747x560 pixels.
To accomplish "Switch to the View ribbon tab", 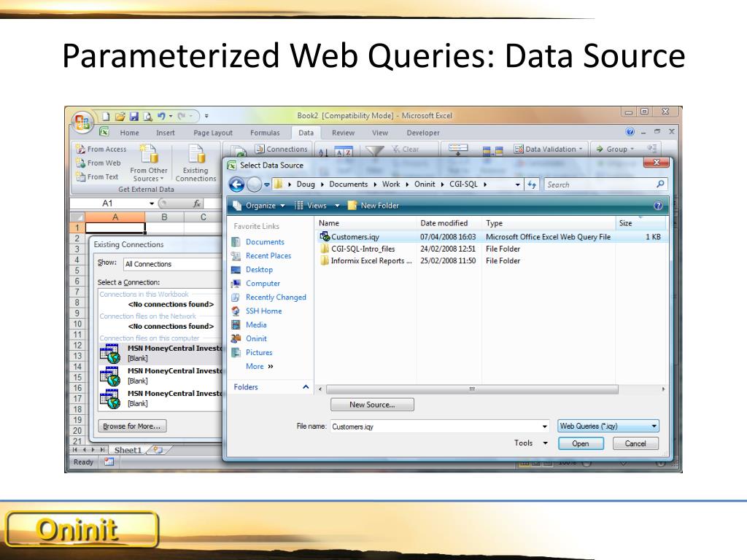I will click(379, 133).
